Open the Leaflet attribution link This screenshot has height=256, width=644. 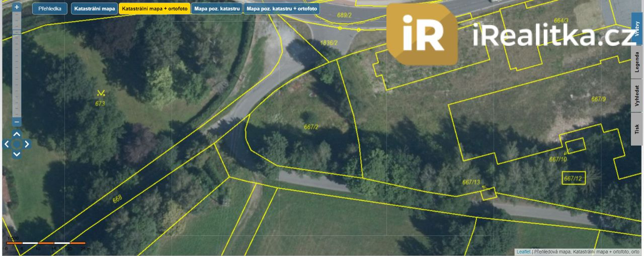[523, 251]
